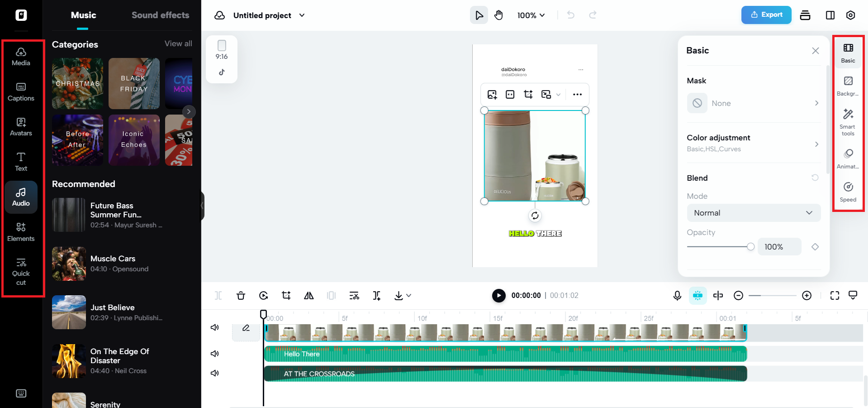
Task: Play the video preview
Action: click(x=499, y=296)
